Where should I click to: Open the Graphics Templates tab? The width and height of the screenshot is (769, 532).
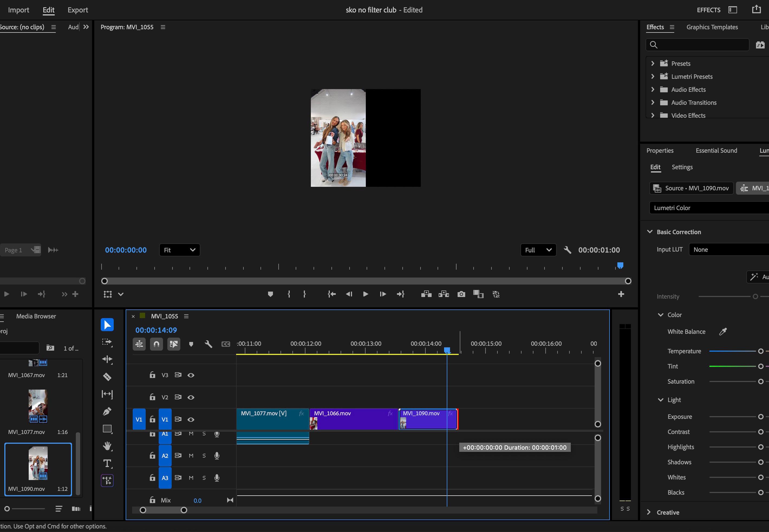712,27
